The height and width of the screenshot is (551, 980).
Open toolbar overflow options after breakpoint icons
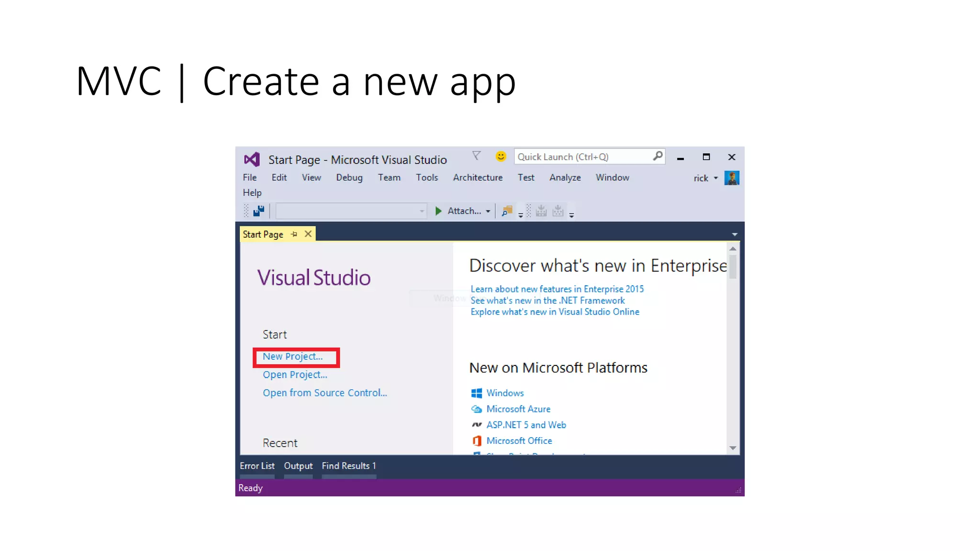[x=571, y=215]
